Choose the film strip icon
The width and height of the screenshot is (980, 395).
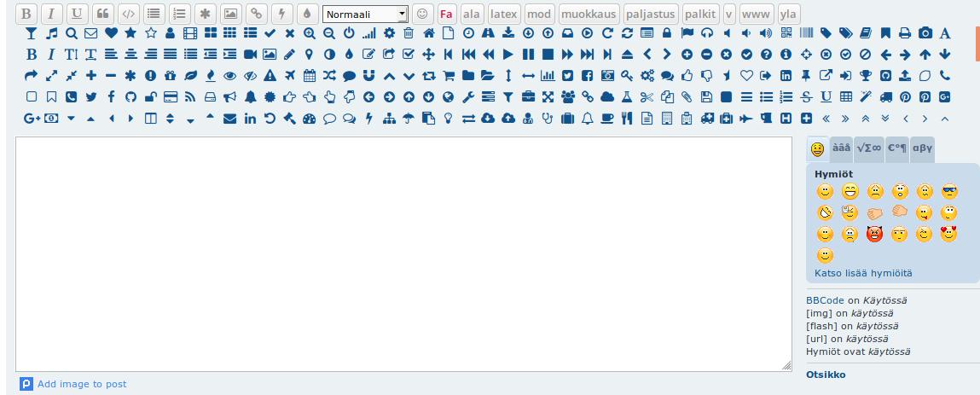(x=190, y=34)
